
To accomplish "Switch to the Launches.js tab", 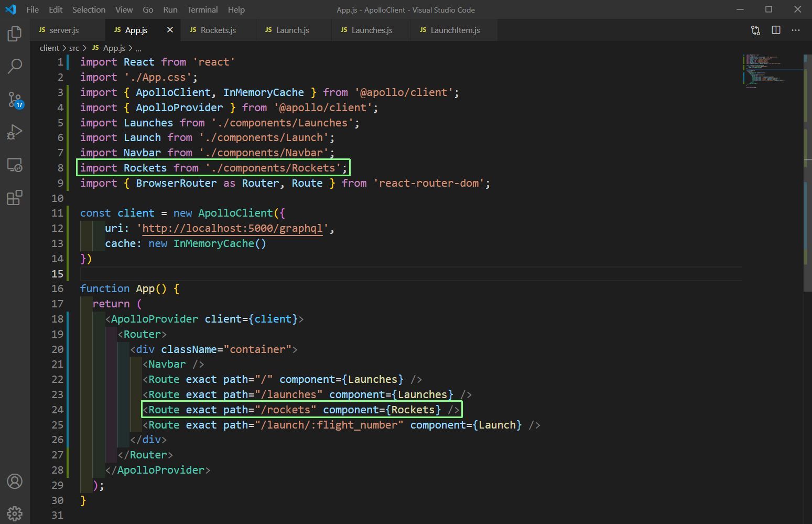I will coord(371,30).
